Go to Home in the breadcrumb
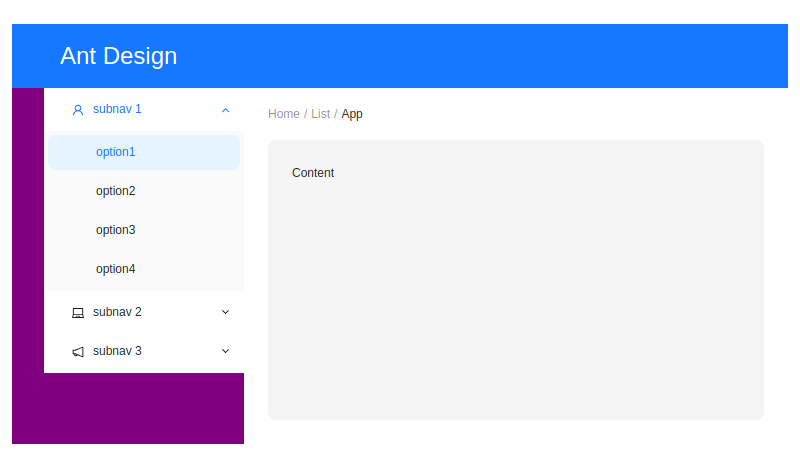800x468 pixels. pos(284,114)
